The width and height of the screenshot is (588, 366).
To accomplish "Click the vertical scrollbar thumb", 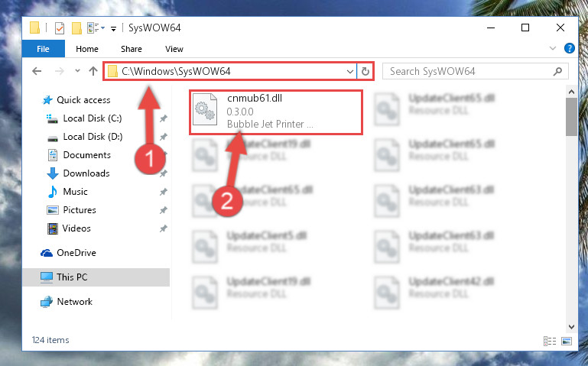I will 571,117.
